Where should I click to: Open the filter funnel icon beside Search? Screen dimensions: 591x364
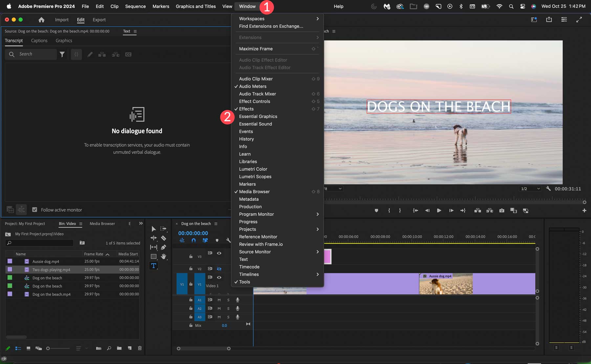pos(62,54)
